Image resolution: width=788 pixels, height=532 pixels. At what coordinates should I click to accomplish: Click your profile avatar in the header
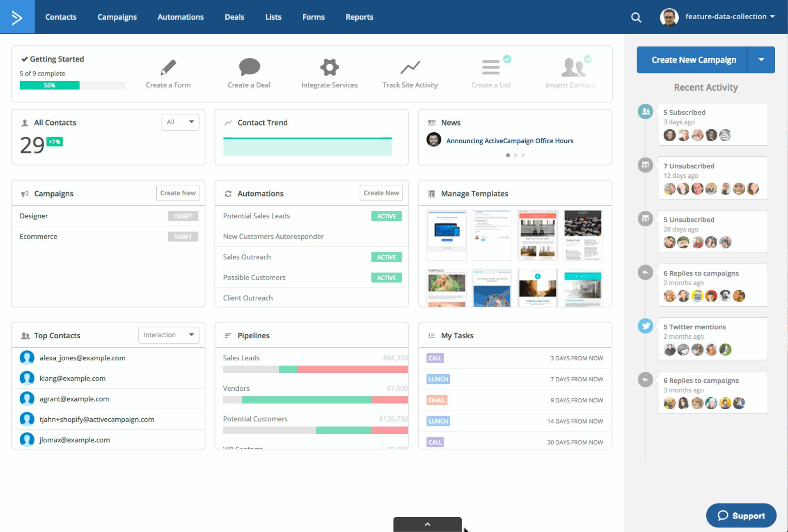pyautogui.click(x=669, y=17)
